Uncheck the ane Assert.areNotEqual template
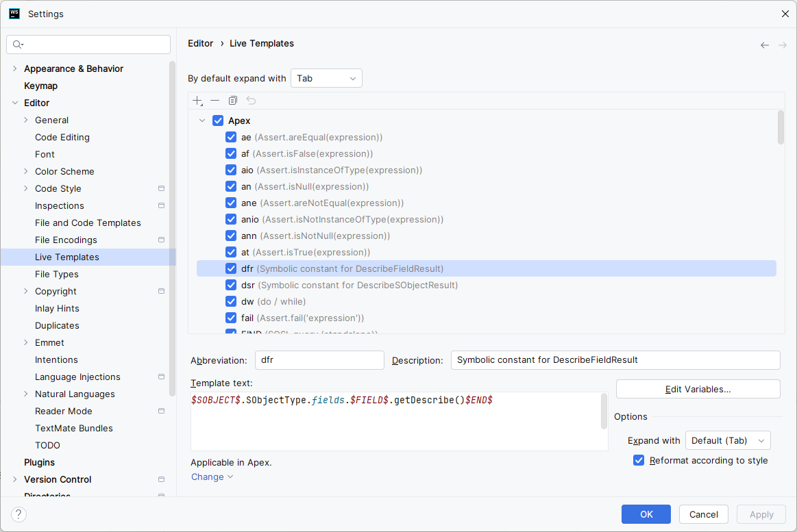The image size is (797, 532). tap(231, 203)
